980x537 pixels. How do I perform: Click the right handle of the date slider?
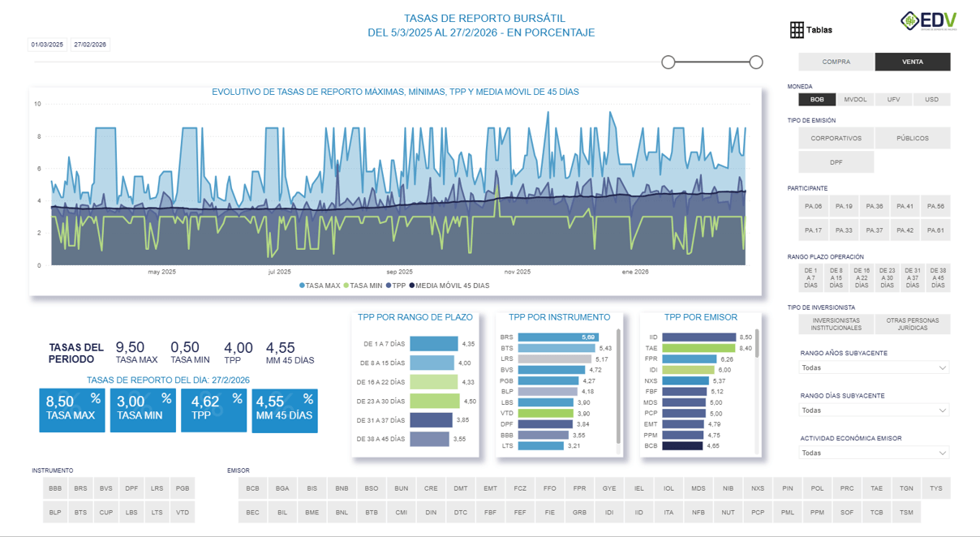tap(756, 62)
